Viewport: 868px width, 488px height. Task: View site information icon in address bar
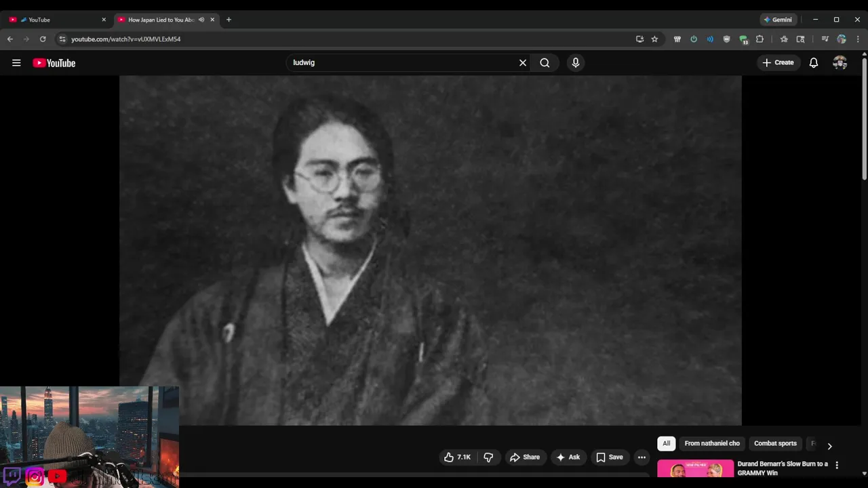(x=62, y=39)
